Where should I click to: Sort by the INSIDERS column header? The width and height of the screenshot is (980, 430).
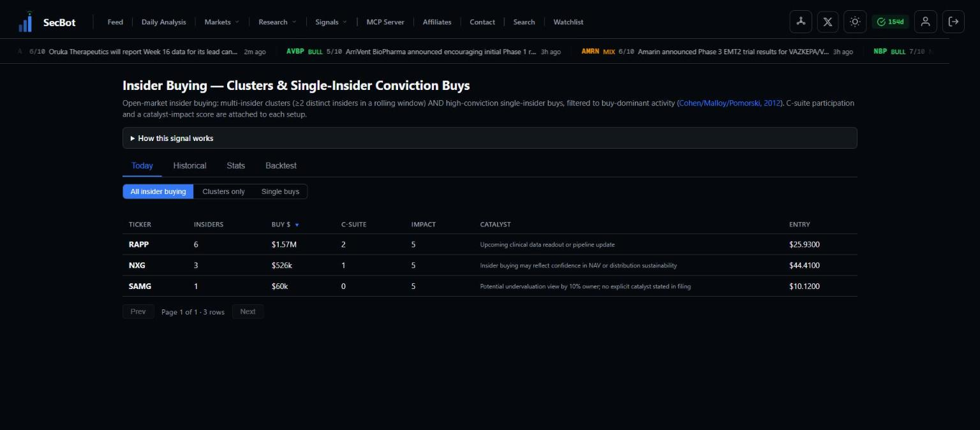coord(209,225)
